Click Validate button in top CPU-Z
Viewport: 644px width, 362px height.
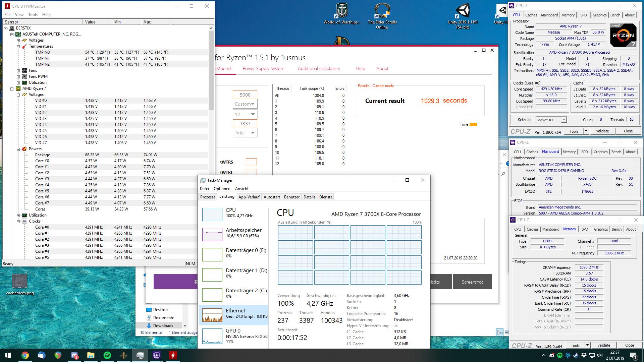pyautogui.click(x=602, y=131)
